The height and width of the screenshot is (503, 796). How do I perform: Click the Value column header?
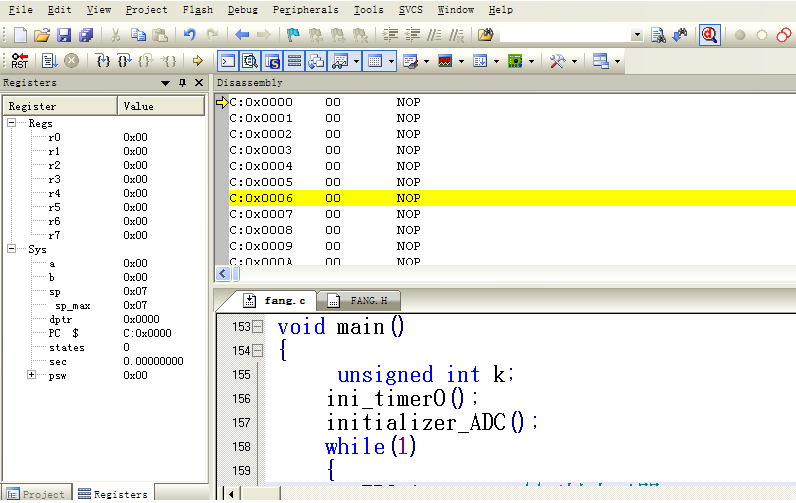[x=160, y=106]
